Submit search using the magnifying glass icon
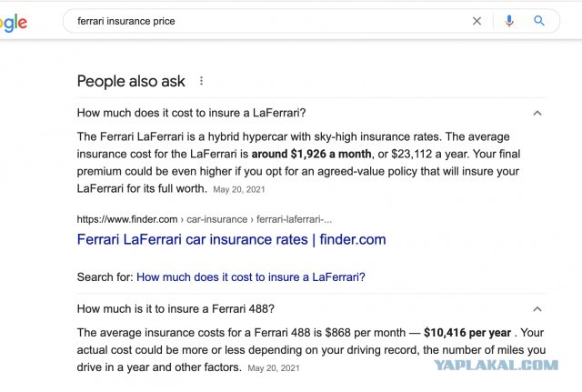 pyautogui.click(x=539, y=21)
